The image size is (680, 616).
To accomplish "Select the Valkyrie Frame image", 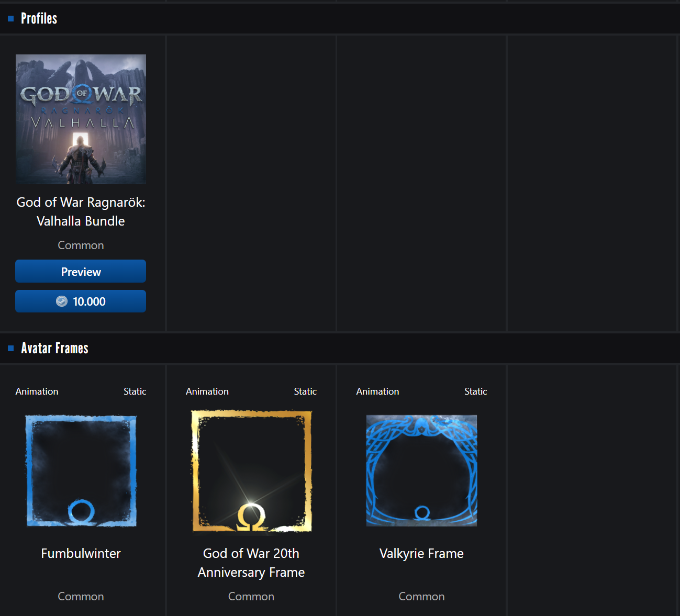I will click(421, 471).
